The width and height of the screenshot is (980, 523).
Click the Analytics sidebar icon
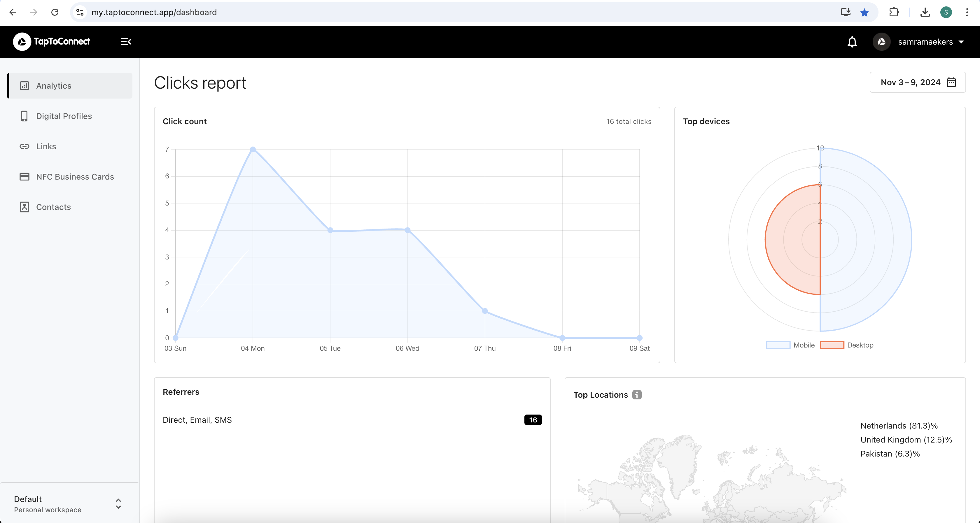pos(24,85)
